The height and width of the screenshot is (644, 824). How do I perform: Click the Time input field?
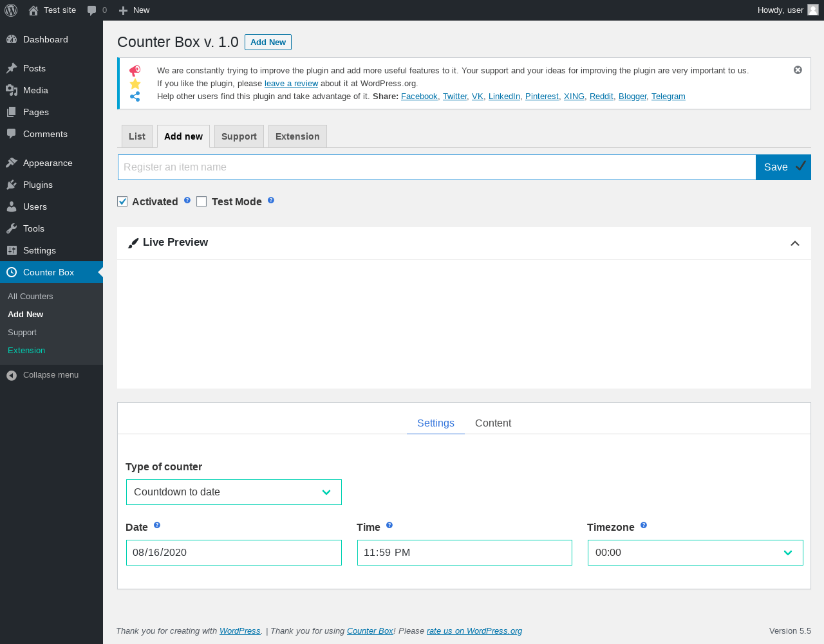465,553
